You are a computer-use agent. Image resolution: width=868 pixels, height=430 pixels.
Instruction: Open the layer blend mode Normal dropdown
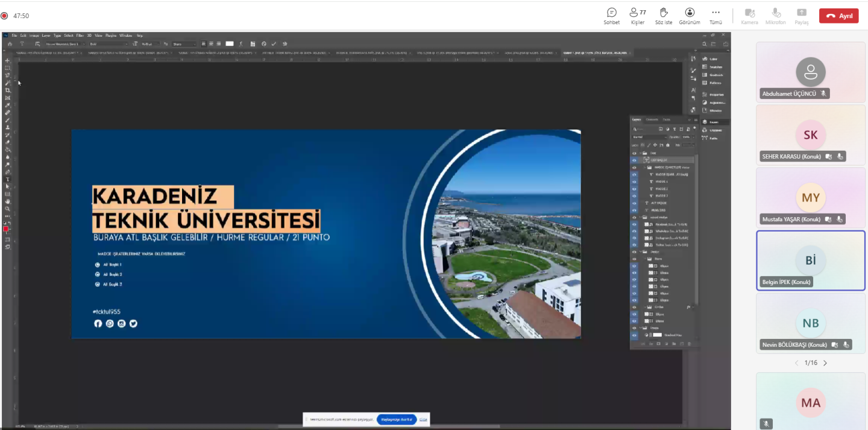(649, 137)
